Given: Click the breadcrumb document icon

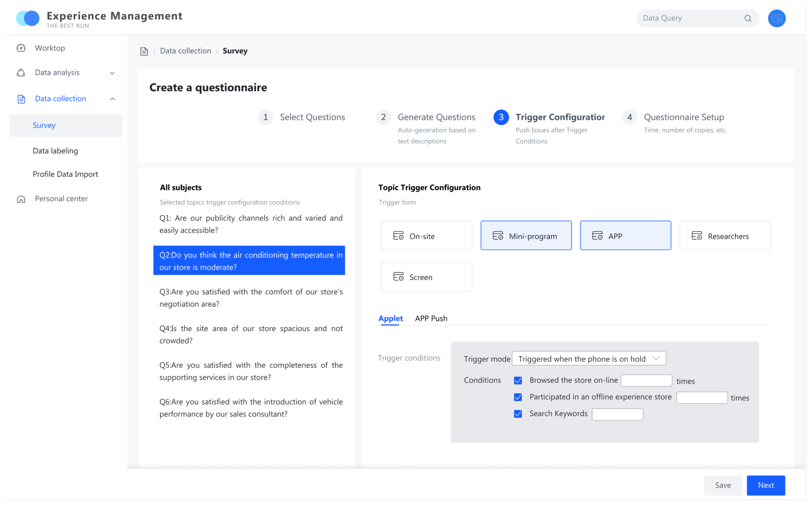Looking at the screenshot, I should (x=144, y=51).
